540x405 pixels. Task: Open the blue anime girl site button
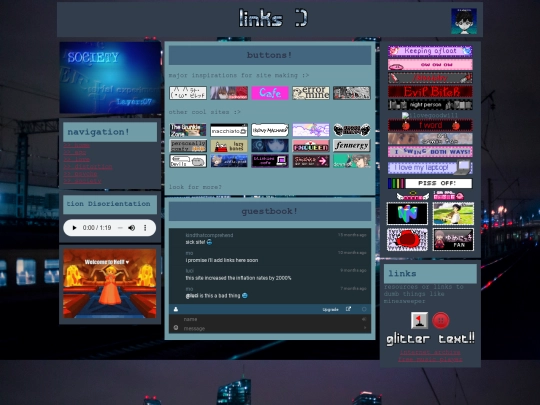(270, 146)
